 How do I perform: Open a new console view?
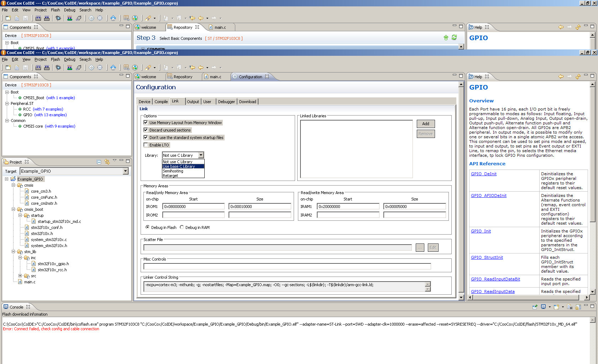[x=556, y=307]
